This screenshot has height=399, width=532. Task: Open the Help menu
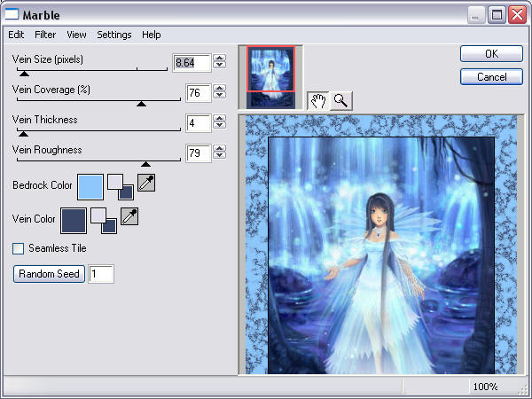coord(152,35)
